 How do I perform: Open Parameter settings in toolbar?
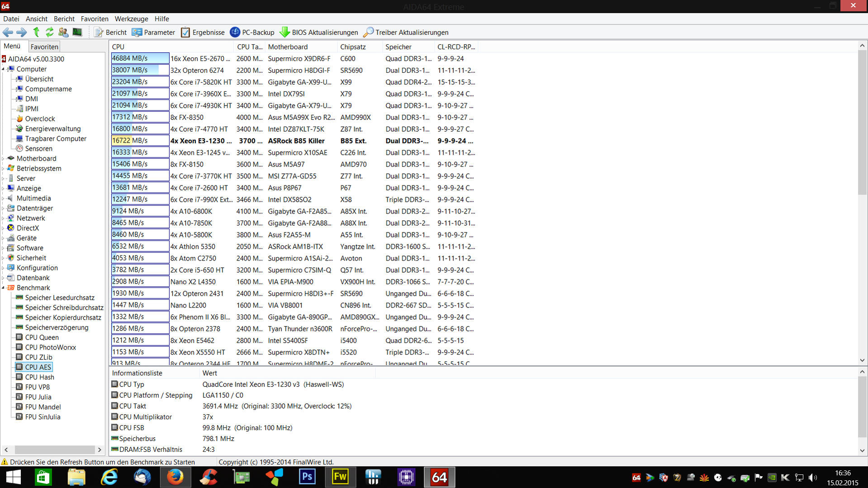153,32
